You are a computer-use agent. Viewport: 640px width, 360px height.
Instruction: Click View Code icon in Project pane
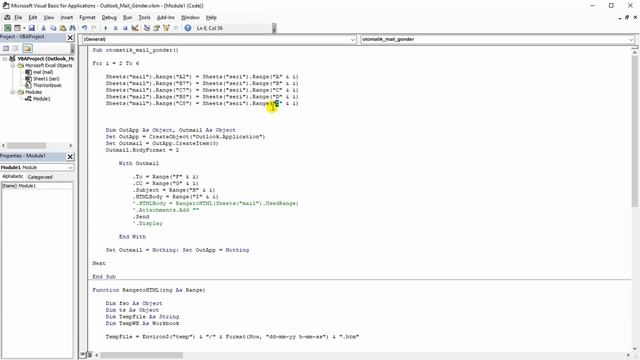pos(6,49)
